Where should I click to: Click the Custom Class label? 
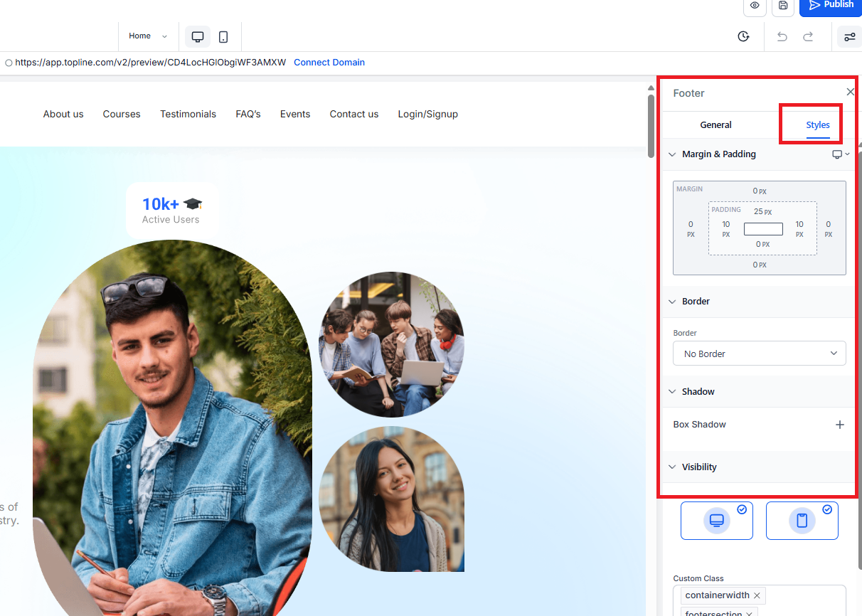tap(698, 578)
